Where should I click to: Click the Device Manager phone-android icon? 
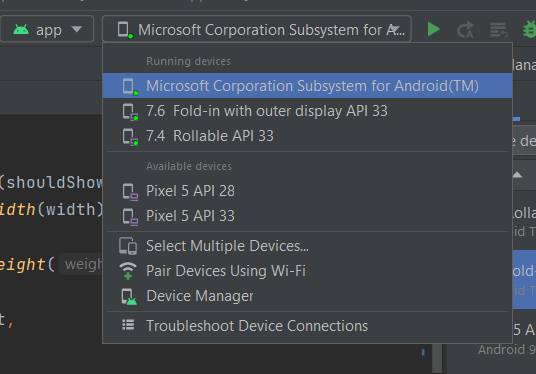(129, 296)
